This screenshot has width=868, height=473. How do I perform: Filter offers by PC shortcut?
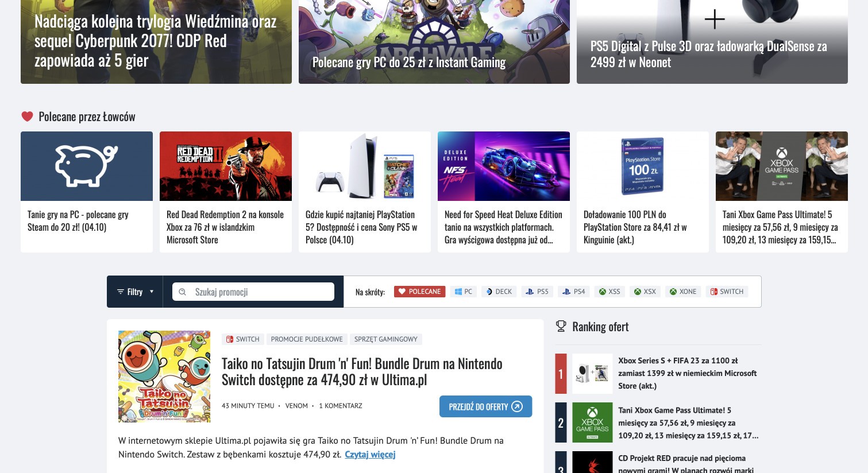pyautogui.click(x=463, y=292)
